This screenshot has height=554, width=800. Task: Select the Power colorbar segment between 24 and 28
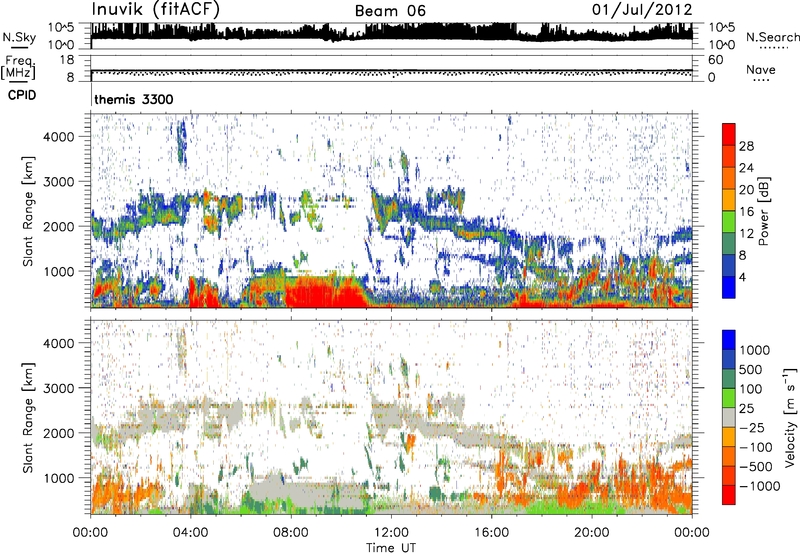[x=729, y=156]
